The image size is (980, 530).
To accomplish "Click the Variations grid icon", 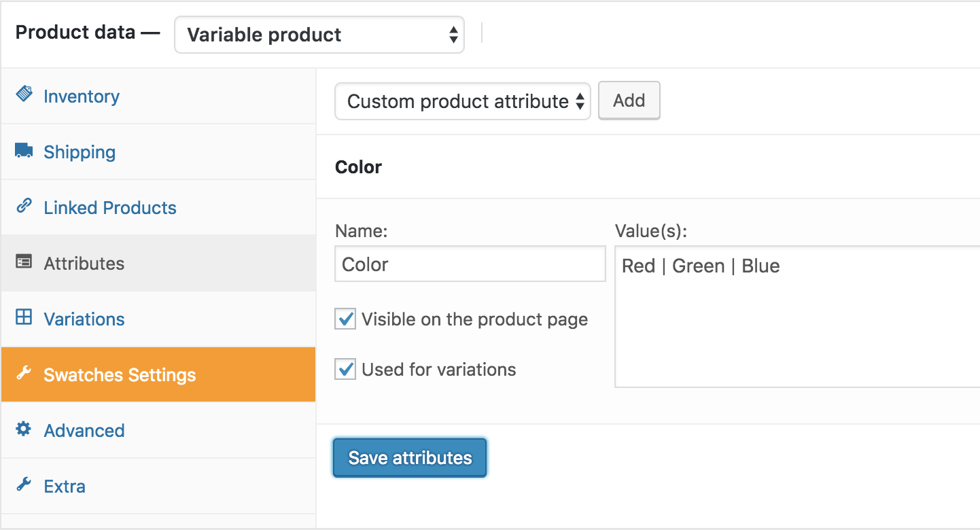I will click(23, 318).
